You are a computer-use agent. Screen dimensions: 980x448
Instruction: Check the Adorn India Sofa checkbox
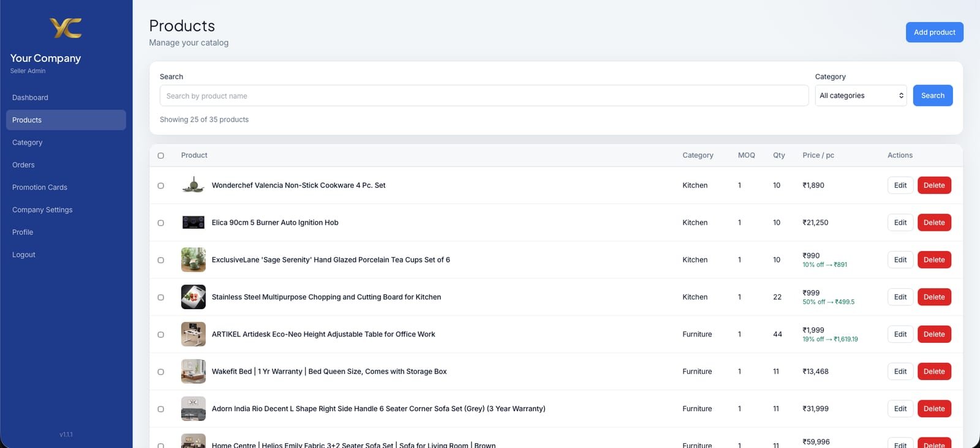[x=161, y=409]
